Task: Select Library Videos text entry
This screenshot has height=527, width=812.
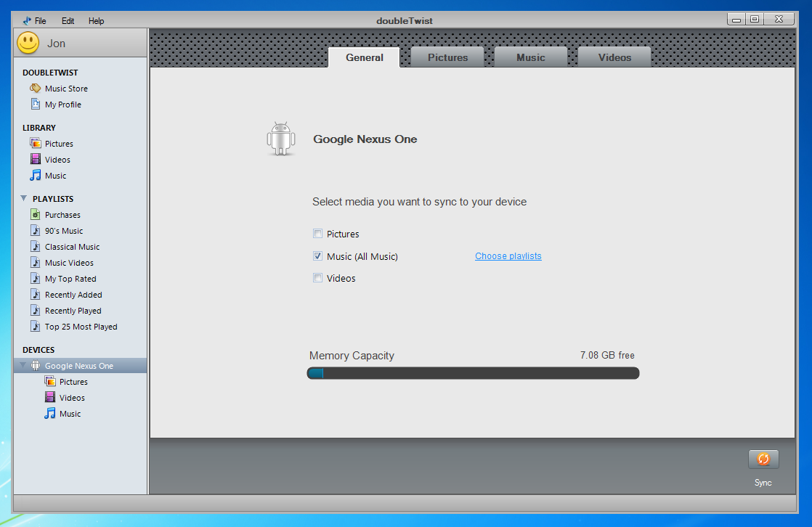Action: [57, 160]
